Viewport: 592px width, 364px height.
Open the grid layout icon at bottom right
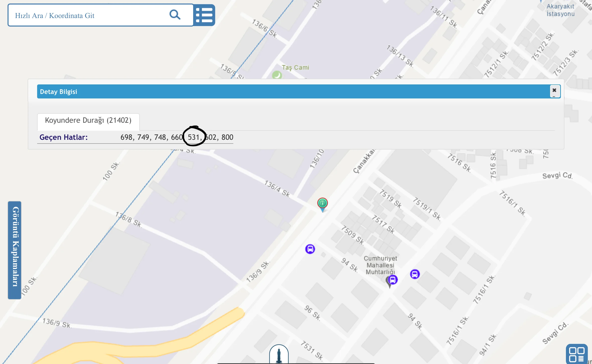click(576, 354)
